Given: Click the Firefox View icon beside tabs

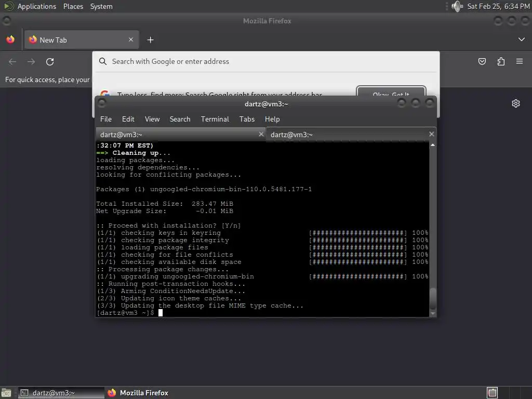Looking at the screenshot, I should click(x=10, y=39).
